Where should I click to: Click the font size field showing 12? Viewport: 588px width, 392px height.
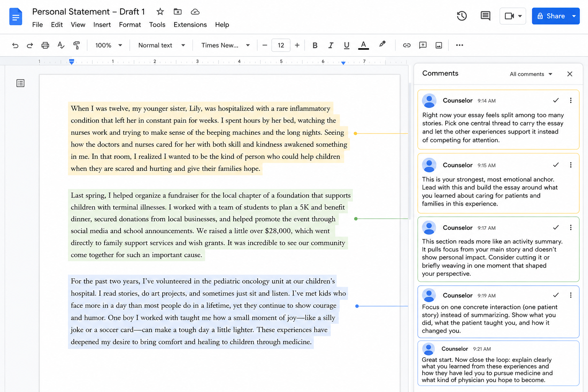(281, 45)
